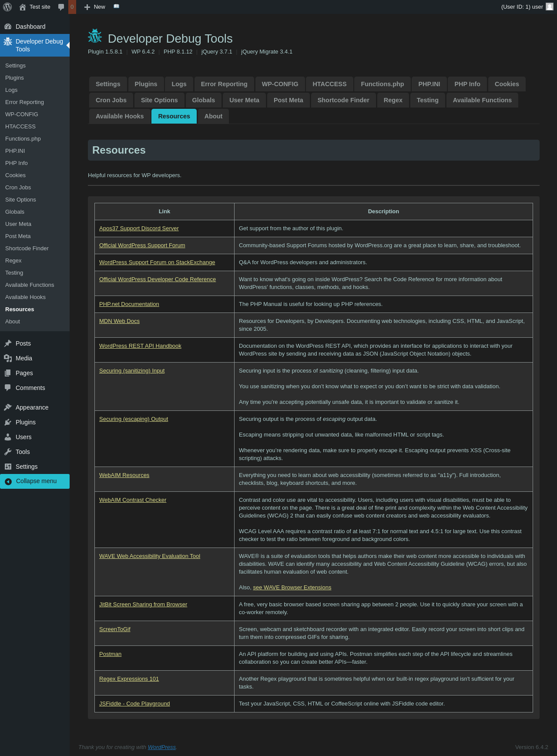Click the jQuery Migrate 3.4.1 version text
557x756 pixels.
point(267,52)
